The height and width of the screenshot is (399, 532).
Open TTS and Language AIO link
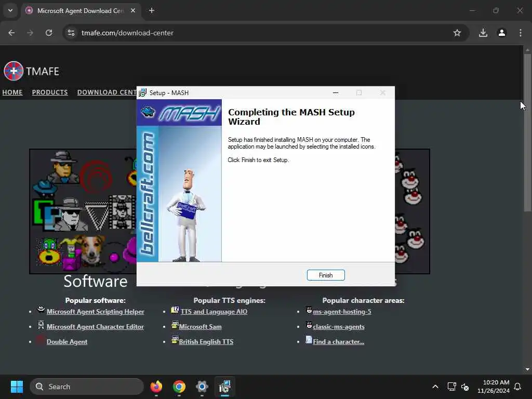click(214, 312)
